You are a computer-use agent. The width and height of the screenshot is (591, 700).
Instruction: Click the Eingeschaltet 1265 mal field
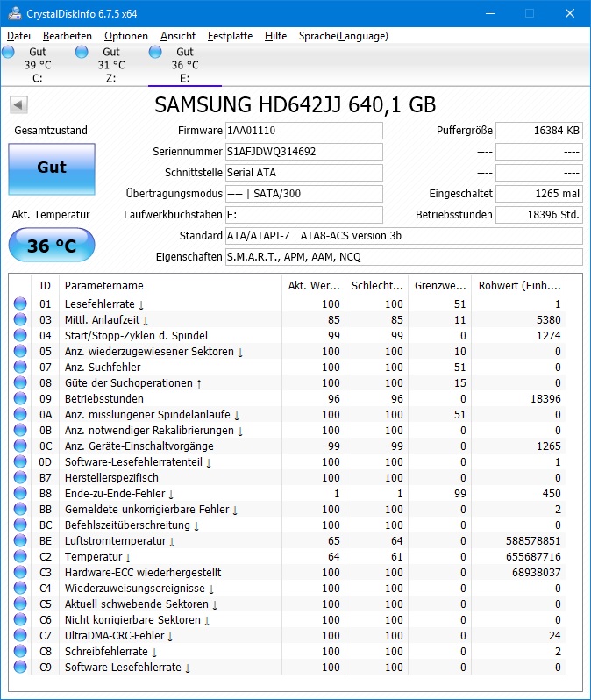click(539, 193)
